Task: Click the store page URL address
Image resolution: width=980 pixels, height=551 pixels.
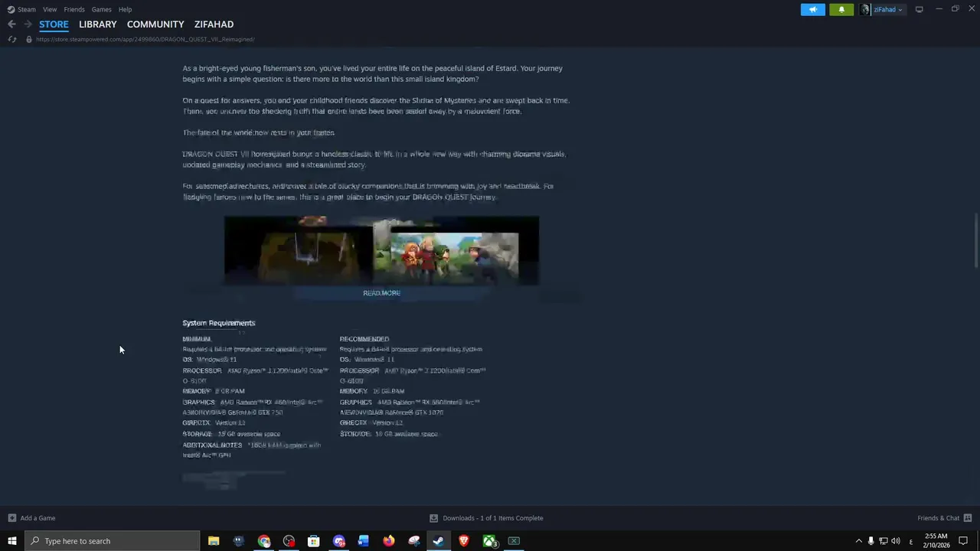Action: point(145,39)
